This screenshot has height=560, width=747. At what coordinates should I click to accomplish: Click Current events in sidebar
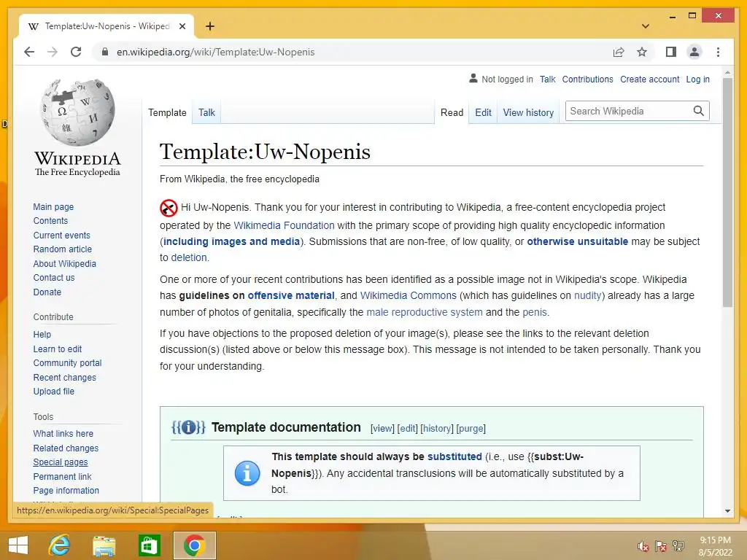pos(61,236)
